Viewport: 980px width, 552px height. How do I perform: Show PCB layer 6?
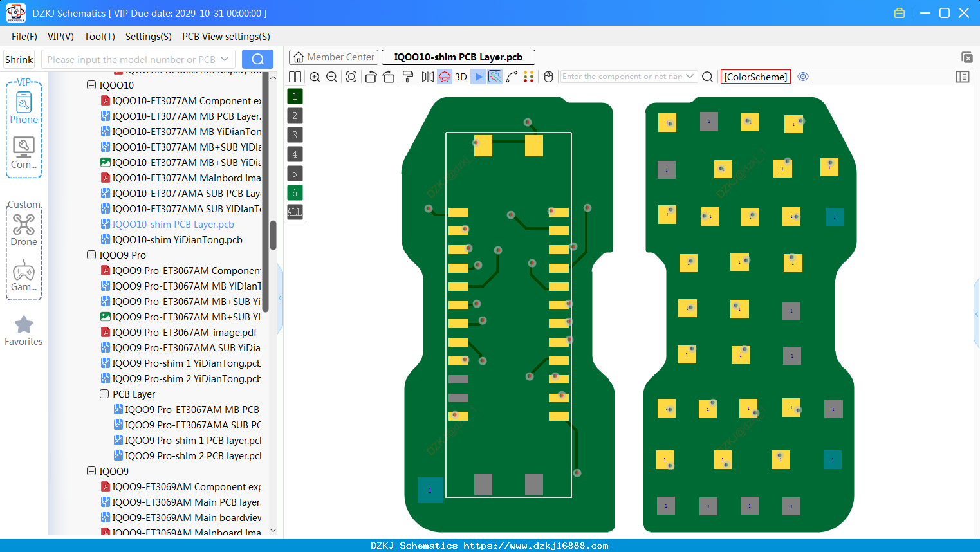point(295,193)
